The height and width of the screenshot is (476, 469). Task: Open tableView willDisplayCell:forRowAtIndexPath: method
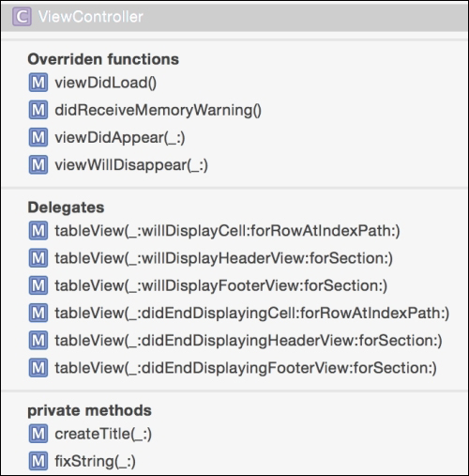[x=228, y=231]
